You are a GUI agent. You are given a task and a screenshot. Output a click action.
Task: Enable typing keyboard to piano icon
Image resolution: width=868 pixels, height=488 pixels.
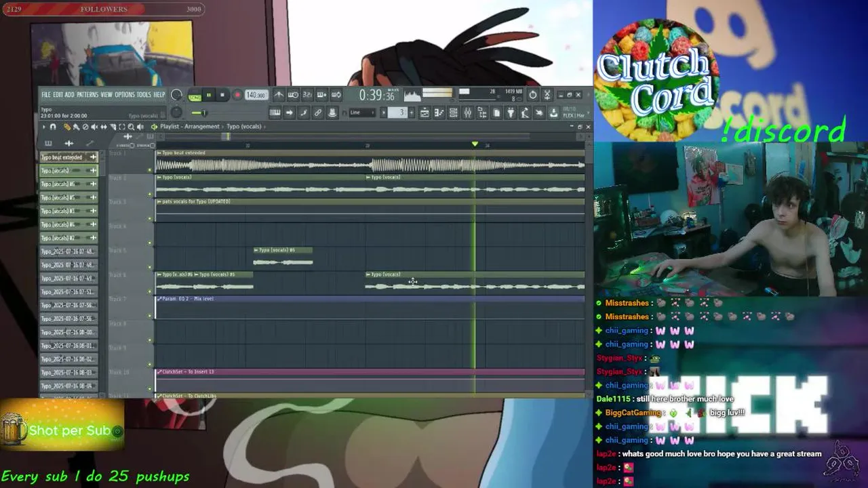tap(275, 113)
